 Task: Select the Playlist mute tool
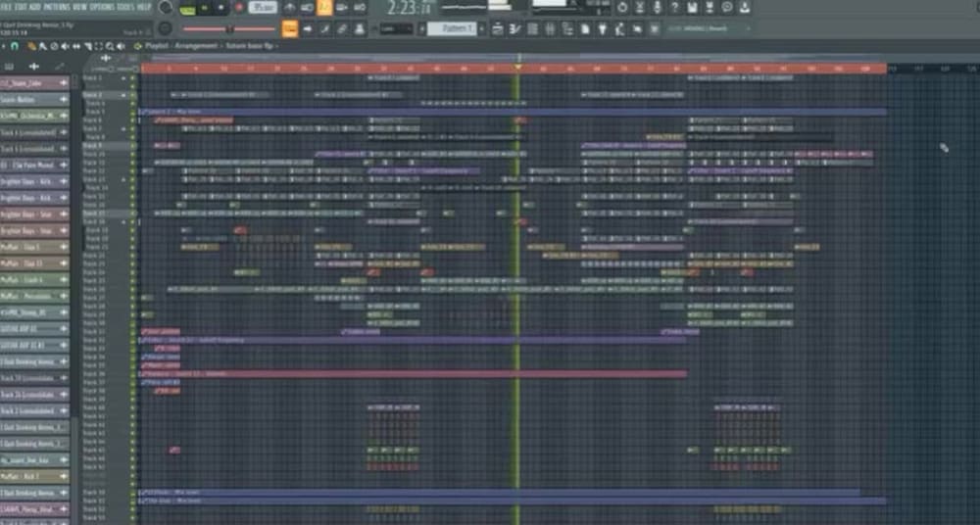point(65,46)
